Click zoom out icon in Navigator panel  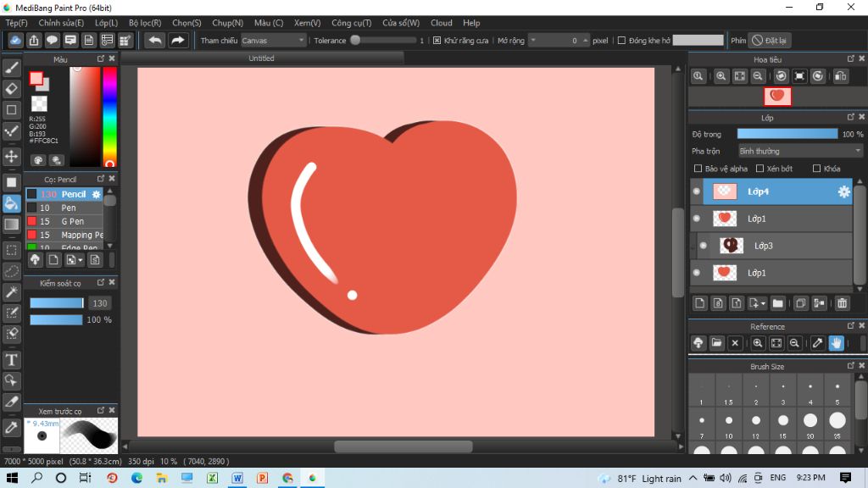tap(759, 76)
